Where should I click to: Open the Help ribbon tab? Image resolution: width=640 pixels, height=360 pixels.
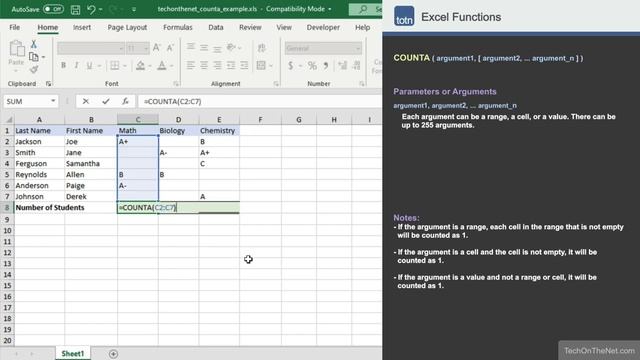(362, 27)
